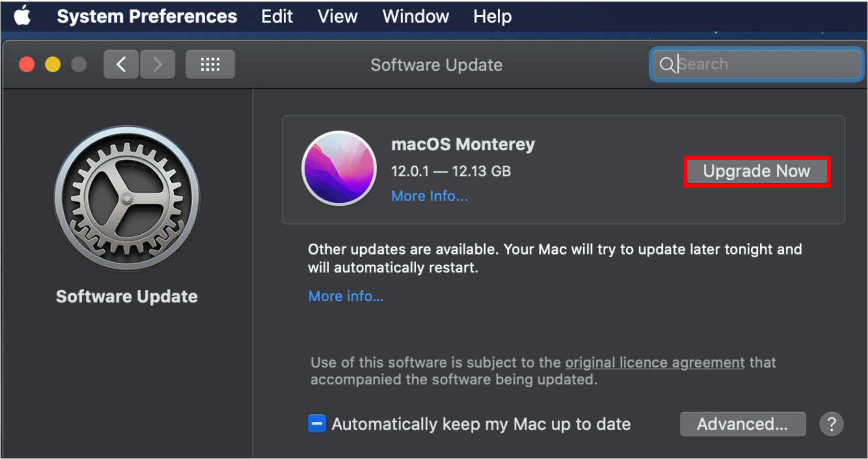Viewport: 868px width, 459px height.
Task: Show all preferences with the grid icon
Action: pos(210,64)
